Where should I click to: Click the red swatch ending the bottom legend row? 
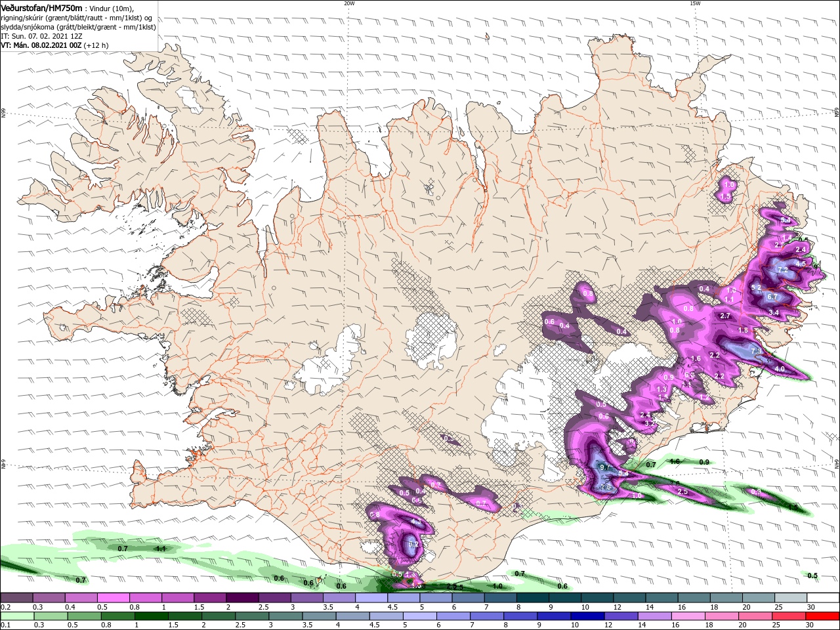822,616
